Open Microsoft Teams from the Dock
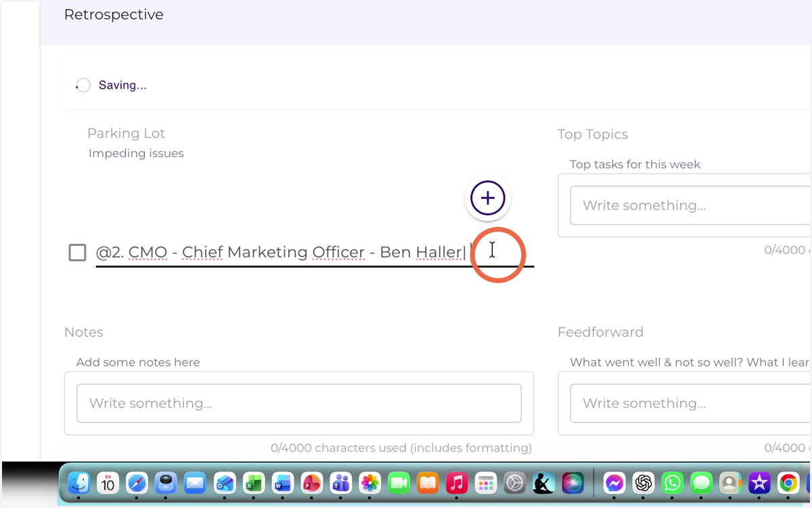 click(341, 482)
